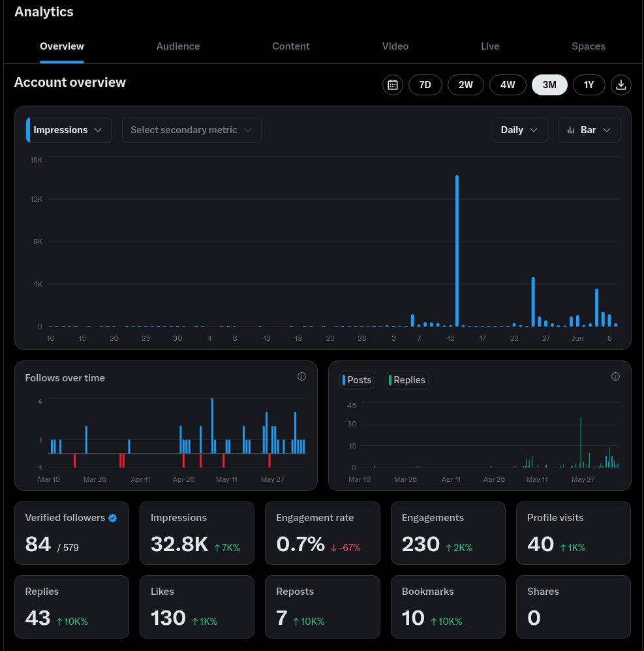Click the 16K axis label
The image size is (644, 651).
click(36, 160)
